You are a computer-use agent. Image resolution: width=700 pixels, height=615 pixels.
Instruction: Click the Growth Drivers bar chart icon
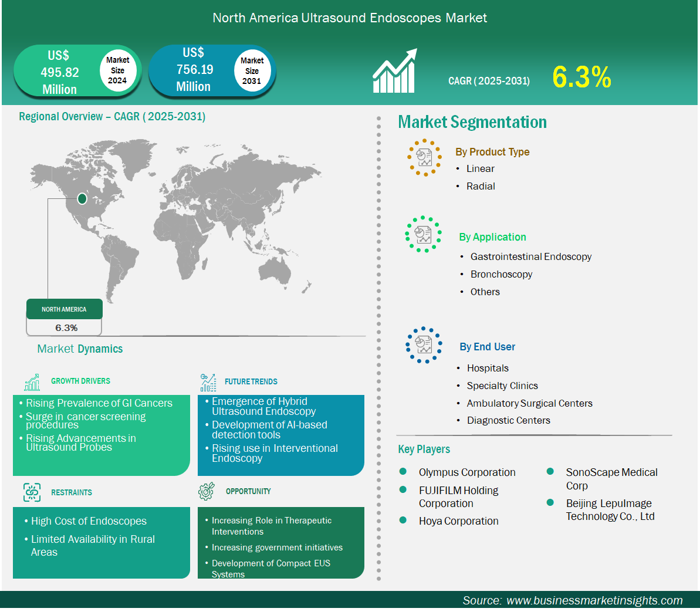tap(32, 382)
